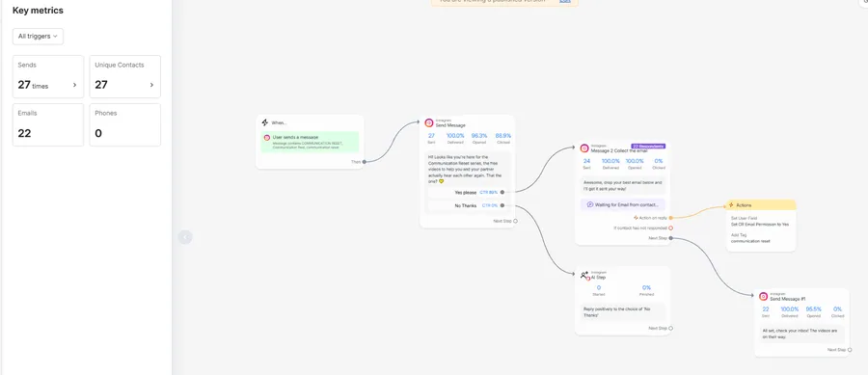Click the chat icon in Waiting for Email
Screen dimensions: 868x375
coord(590,204)
